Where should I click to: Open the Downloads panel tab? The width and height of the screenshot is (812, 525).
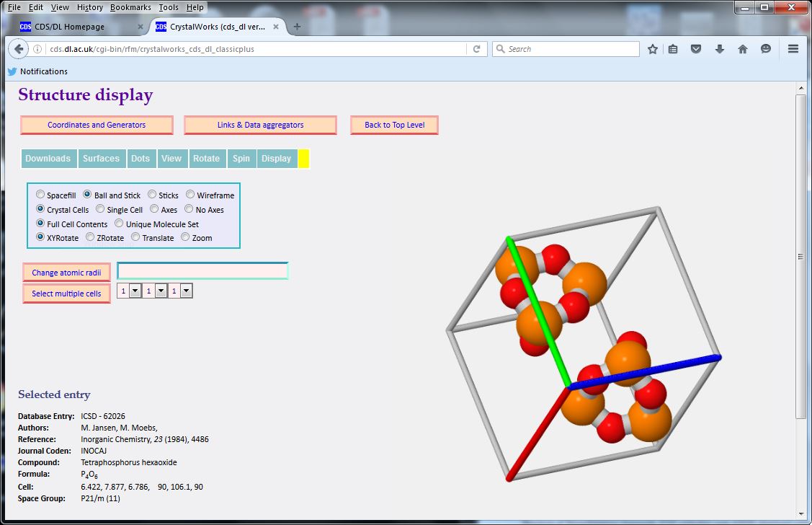pos(48,159)
